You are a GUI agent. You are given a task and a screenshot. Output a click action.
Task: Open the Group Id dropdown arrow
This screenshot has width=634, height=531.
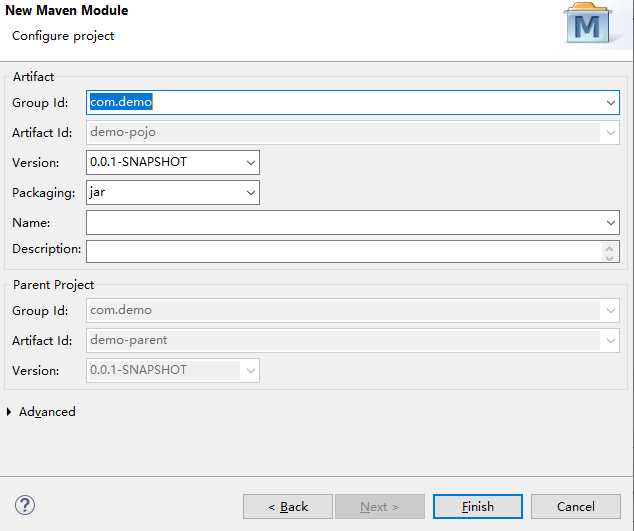click(610, 102)
